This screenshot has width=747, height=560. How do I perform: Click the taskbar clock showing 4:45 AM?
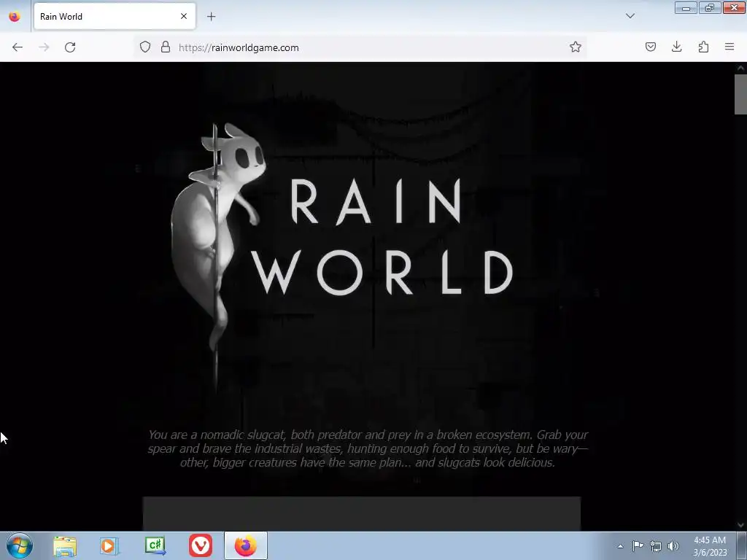tap(710, 546)
